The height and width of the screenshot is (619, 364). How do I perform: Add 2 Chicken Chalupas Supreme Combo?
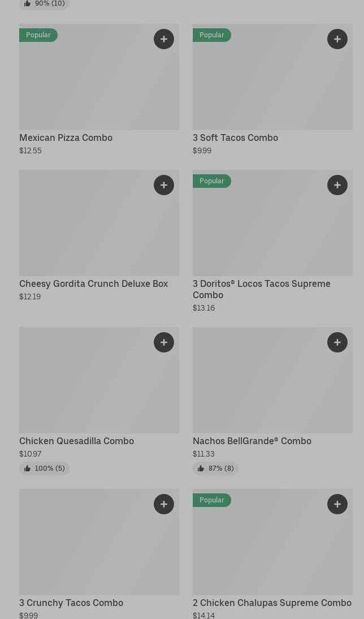pos(337,504)
